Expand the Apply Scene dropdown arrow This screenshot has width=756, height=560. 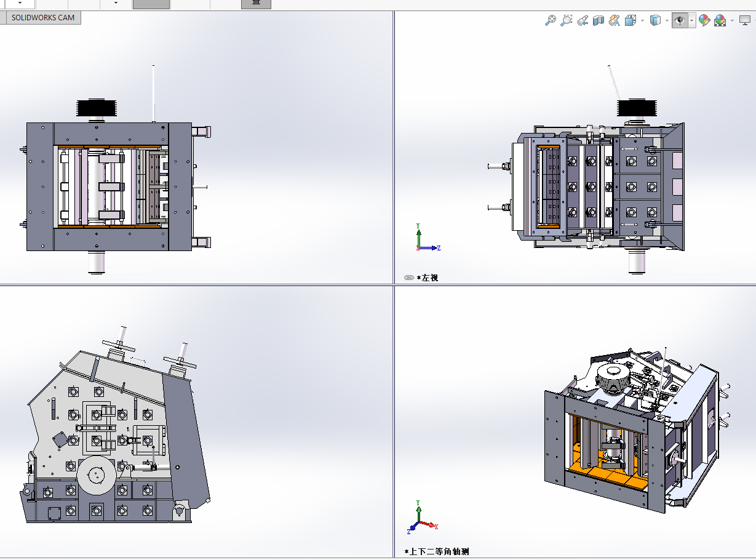(732, 20)
